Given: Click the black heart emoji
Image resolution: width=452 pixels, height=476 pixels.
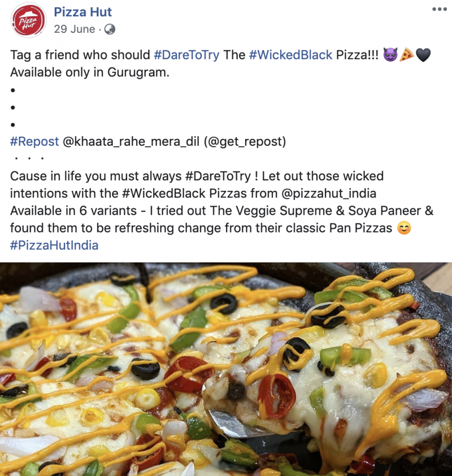Looking at the screenshot, I should point(423,55).
